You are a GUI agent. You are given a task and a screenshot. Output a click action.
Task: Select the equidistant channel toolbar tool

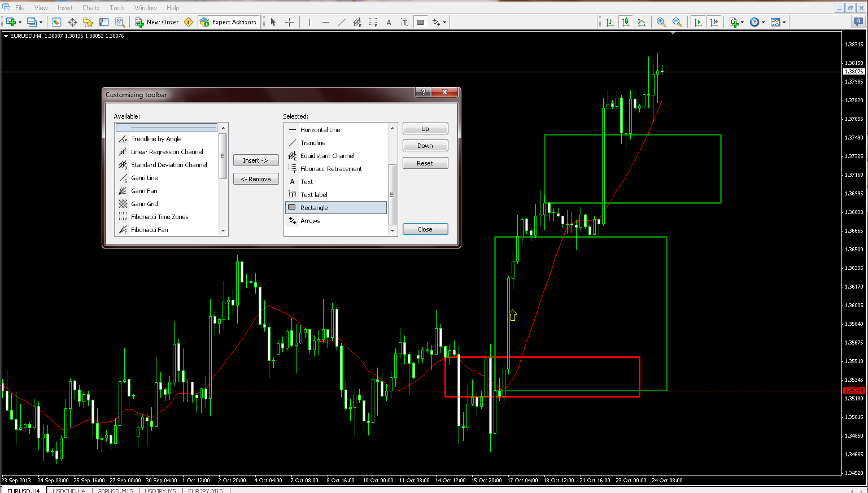(357, 22)
